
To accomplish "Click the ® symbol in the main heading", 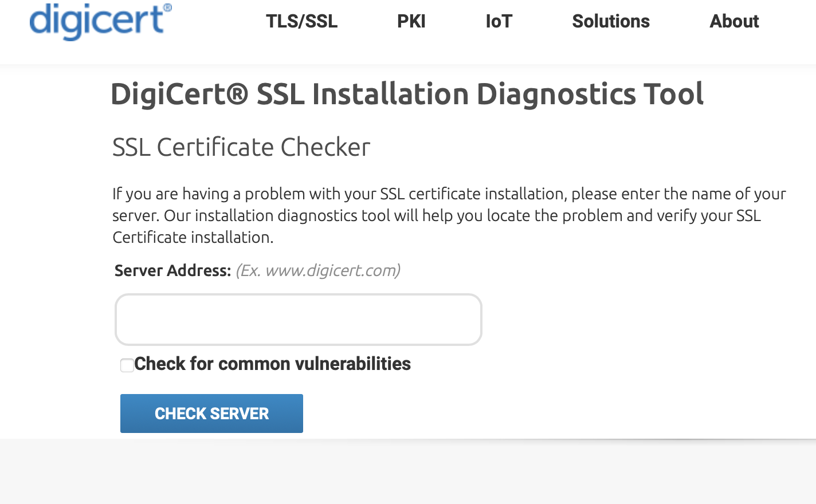I will coord(237,93).
